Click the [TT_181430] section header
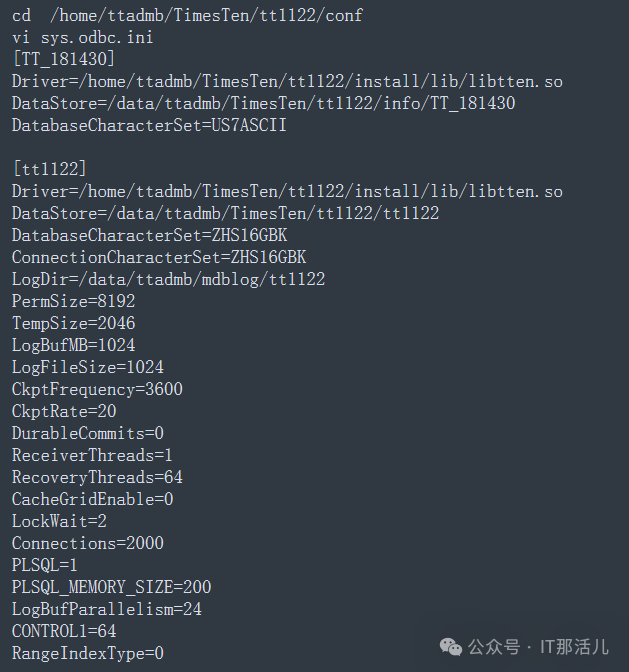This screenshot has width=629, height=672. point(64,59)
